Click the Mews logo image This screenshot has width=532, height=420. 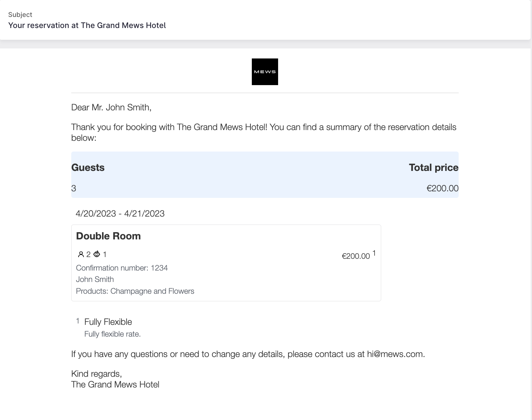(x=265, y=72)
